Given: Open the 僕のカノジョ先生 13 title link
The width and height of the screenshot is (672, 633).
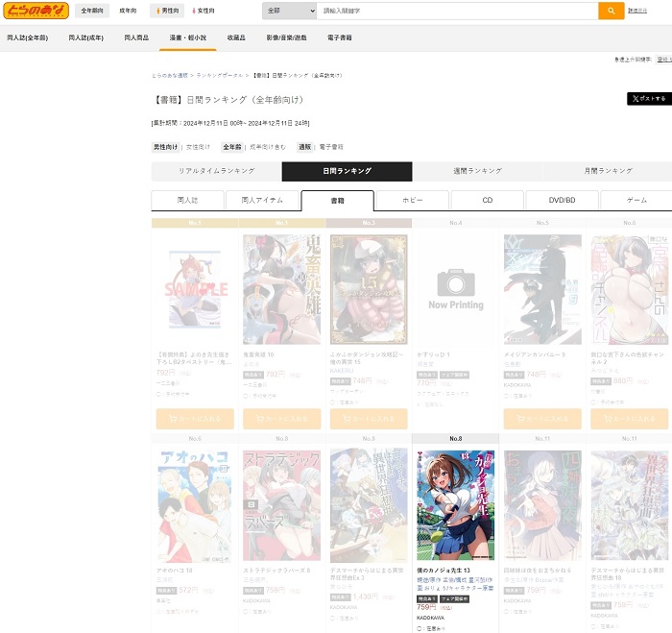Looking at the screenshot, I should pos(444,571).
